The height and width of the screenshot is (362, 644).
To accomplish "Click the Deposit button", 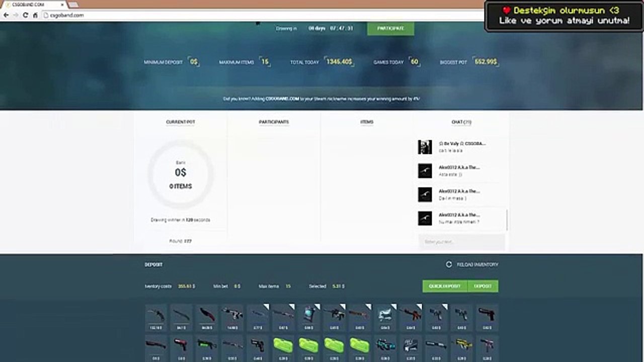I will coord(483,286).
